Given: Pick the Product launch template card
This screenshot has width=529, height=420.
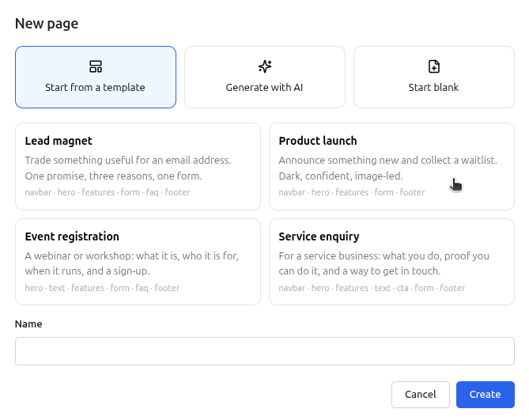Looking at the screenshot, I should point(391,166).
